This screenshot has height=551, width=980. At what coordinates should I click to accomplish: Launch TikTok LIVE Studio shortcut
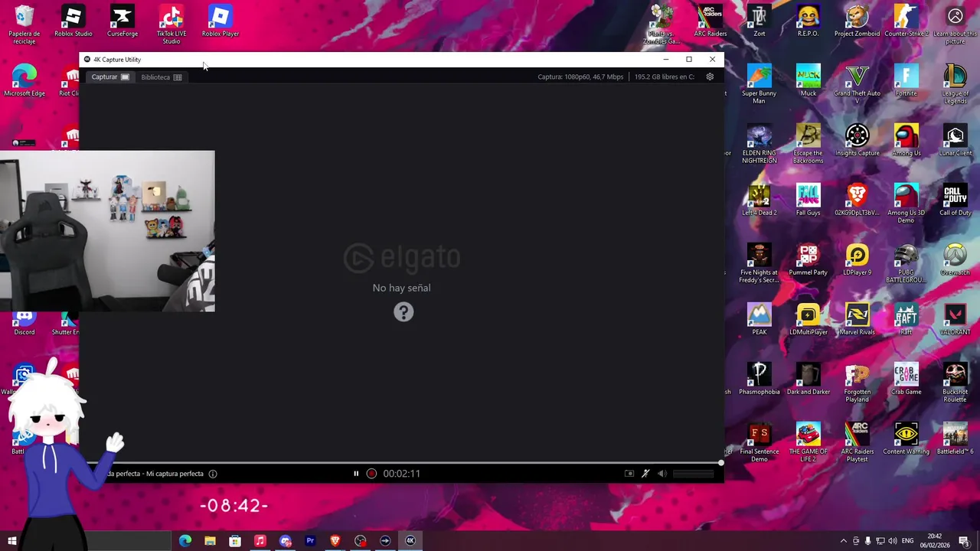coord(171,24)
